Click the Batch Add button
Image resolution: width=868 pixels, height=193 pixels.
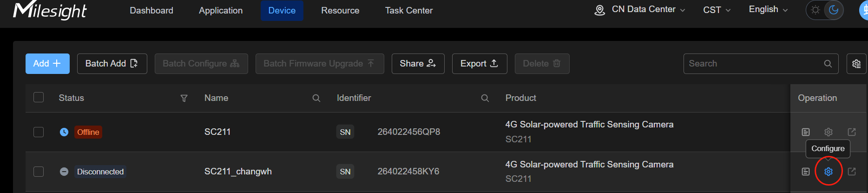click(112, 64)
